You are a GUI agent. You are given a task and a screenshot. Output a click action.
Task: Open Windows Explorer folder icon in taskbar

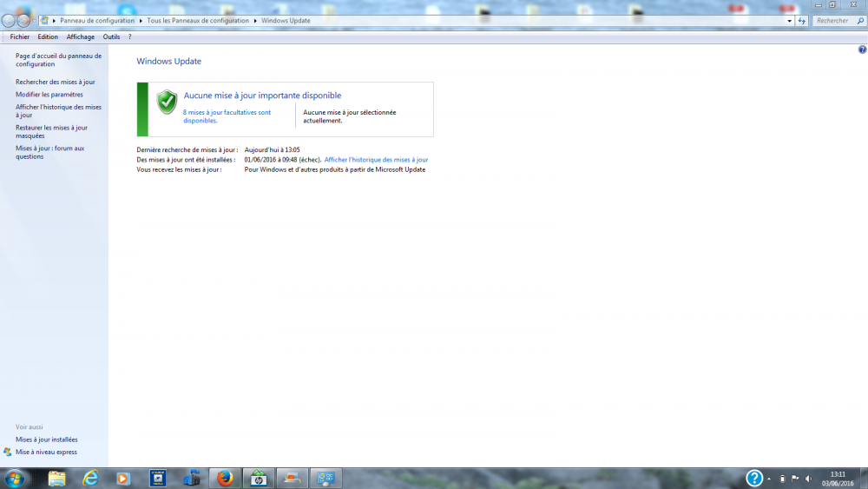[57, 478]
